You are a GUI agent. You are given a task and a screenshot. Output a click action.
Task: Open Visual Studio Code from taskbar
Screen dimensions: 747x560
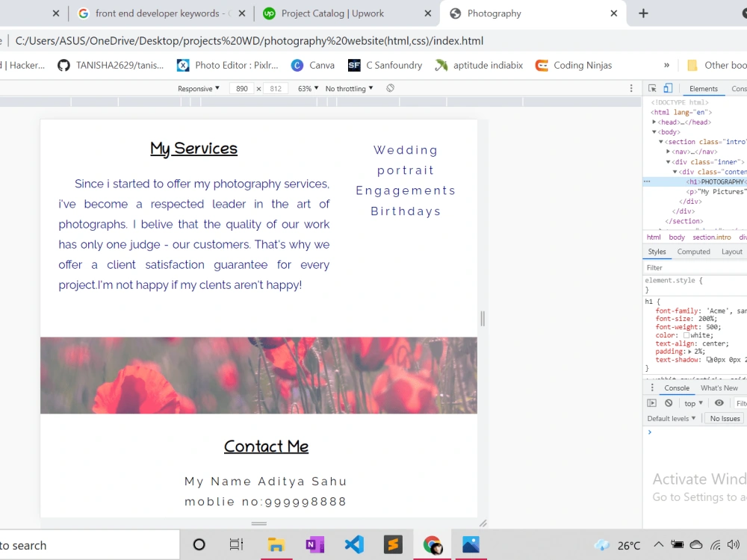click(354, 544)
